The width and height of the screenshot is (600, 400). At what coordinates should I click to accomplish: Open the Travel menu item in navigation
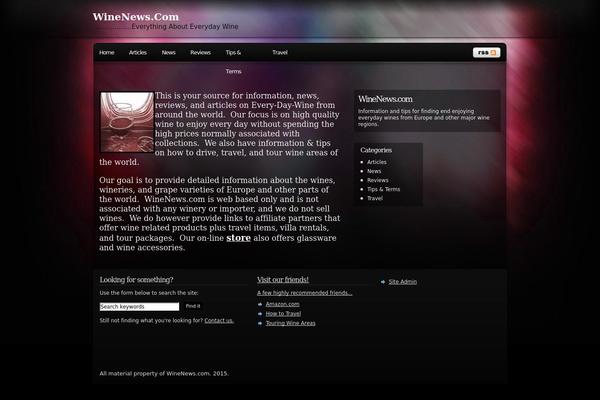coord(280,52)
